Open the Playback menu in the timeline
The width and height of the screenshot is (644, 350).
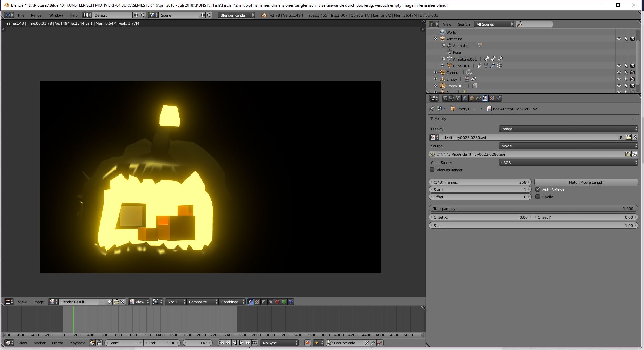(77, 343)
